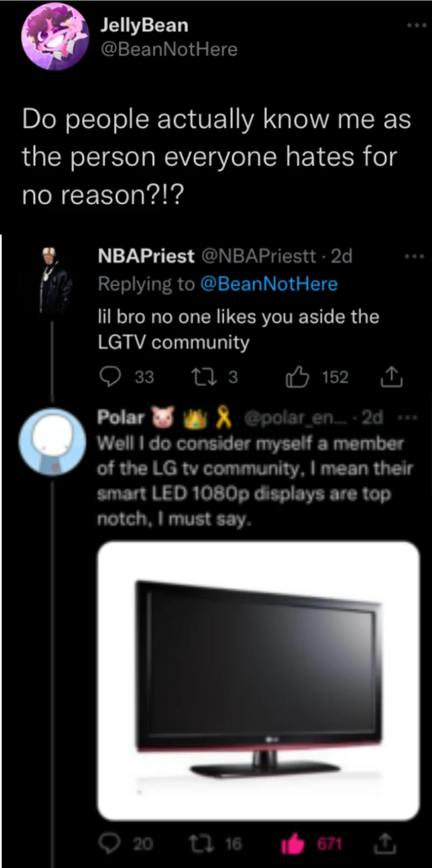
Task: Open more options on NBAPriest's reply
Action: click(x=414, y=257)
